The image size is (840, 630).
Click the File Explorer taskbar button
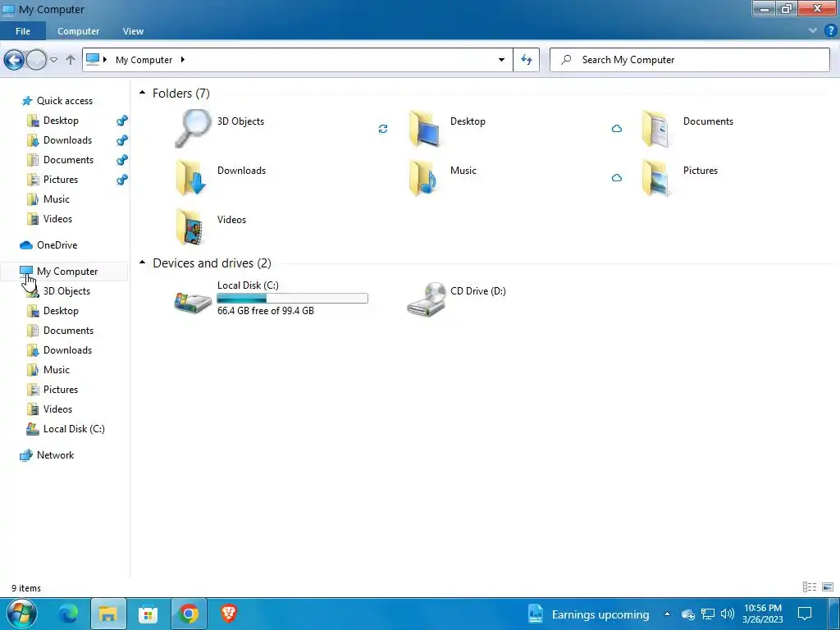[x=108, y=614]
